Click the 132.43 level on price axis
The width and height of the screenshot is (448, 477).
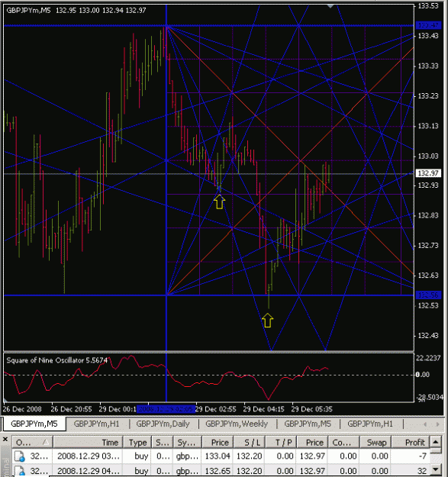pyautogui.click(x=428, y=336)
